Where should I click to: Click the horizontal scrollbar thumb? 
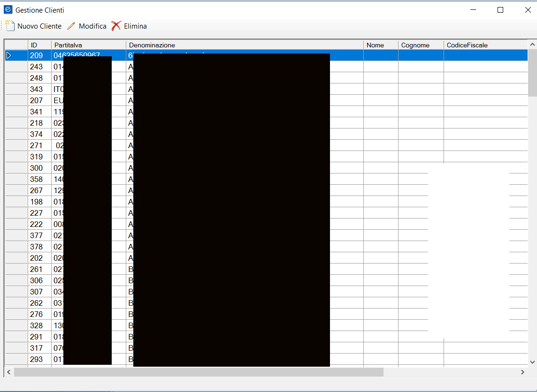pyautogui.click(x=199, y=372)
